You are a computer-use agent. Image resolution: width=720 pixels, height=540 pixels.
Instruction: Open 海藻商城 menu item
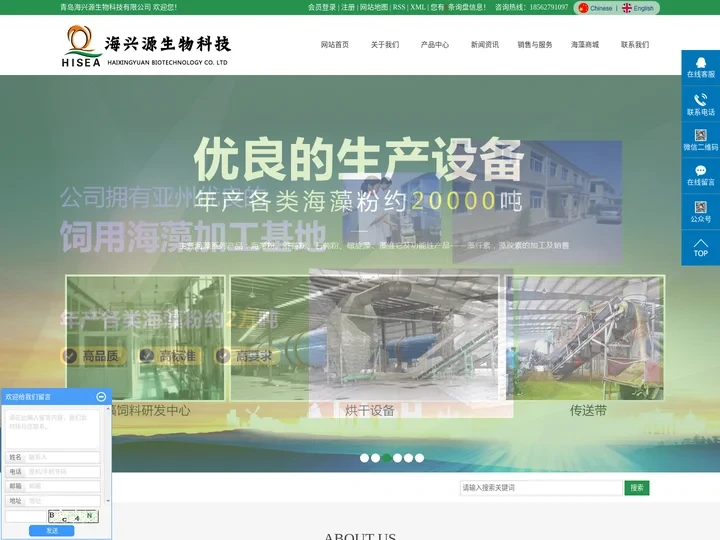[x=585, y=45]
